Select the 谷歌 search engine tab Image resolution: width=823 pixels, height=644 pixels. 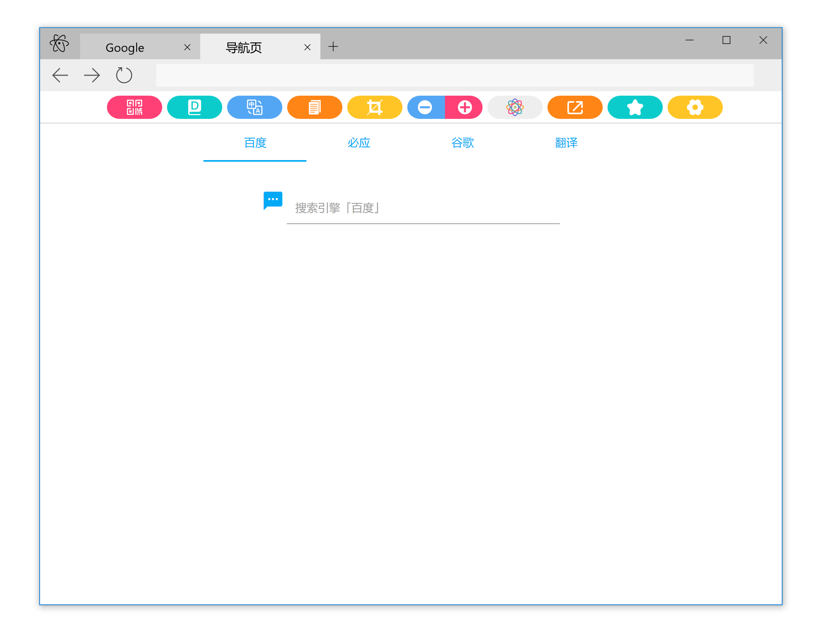pos(463,143)
